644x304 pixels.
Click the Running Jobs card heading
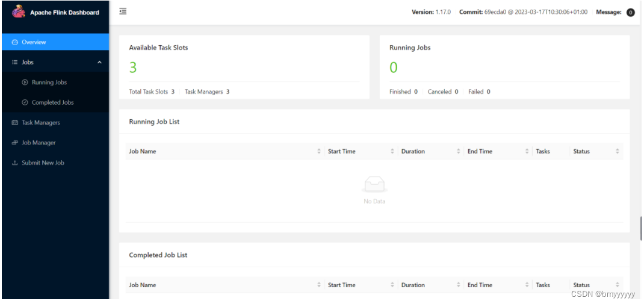coord(410,48)
